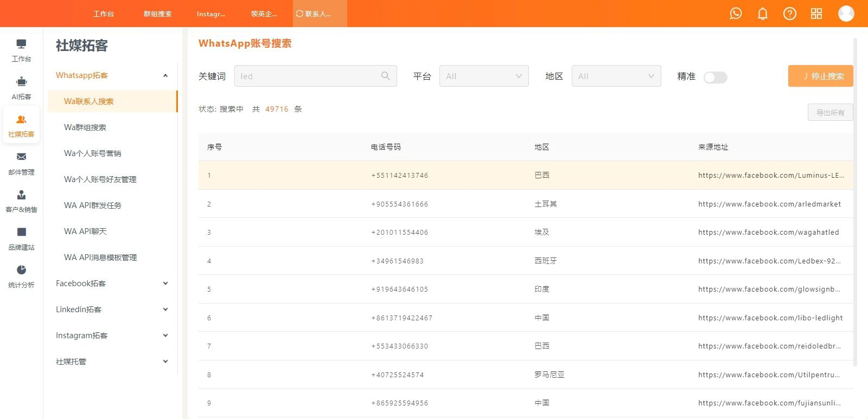Open the libo-ledlight facebook link

pos(770,318)
